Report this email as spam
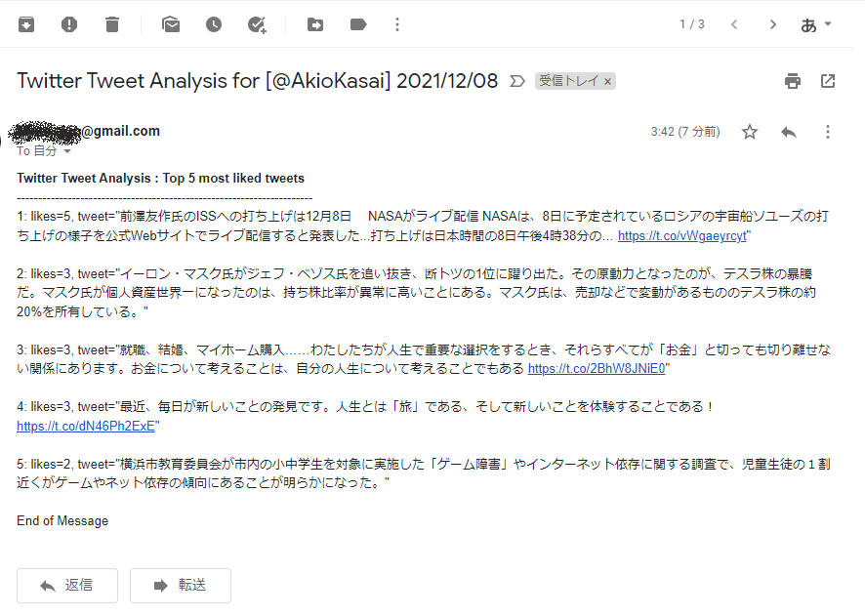 pos(69,24)
